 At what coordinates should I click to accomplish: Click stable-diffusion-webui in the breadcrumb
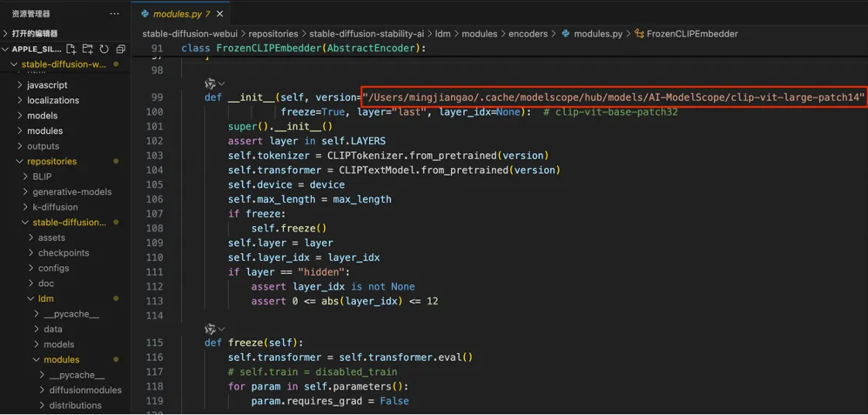[x=190, y=34]
